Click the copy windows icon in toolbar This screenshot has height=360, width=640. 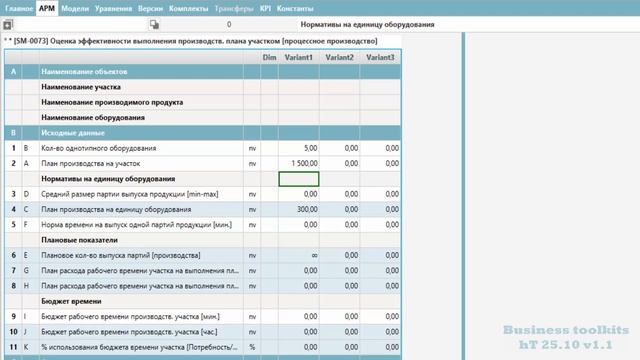(x=154, y=24)
